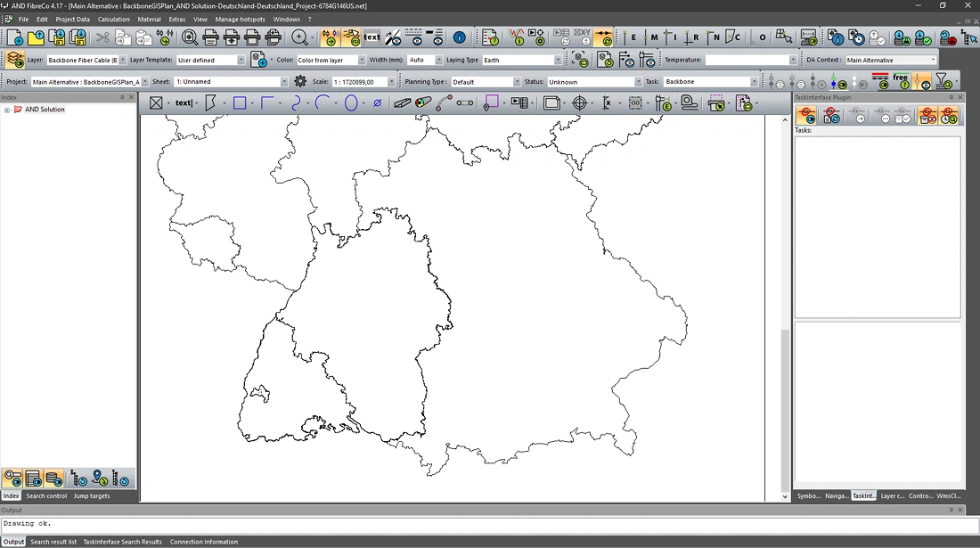Click the zoom magnifier with plus icon

300,37
